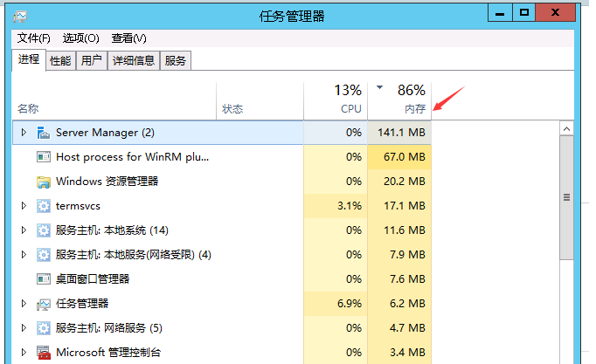Expand 服务主机: 本地系统 (14) group
Screen dimensions: 596x364
(x=24, y=230)
